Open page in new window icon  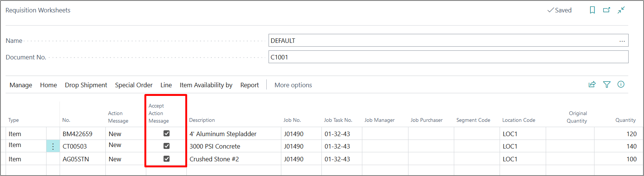coord(606,10)
